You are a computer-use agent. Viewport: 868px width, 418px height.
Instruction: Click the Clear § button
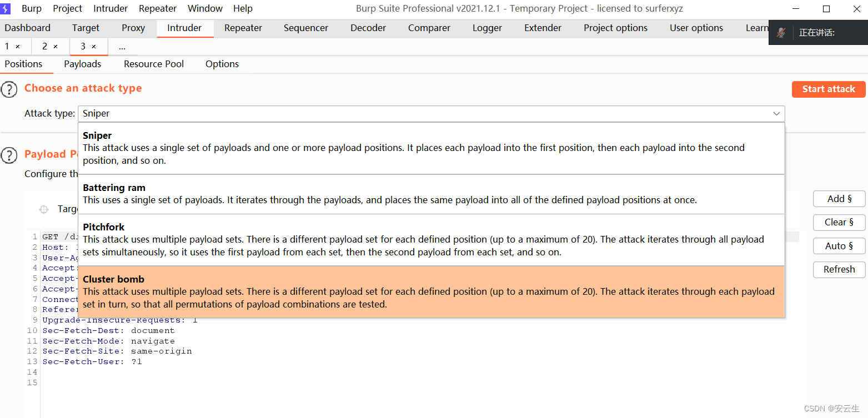pos(839,222)
